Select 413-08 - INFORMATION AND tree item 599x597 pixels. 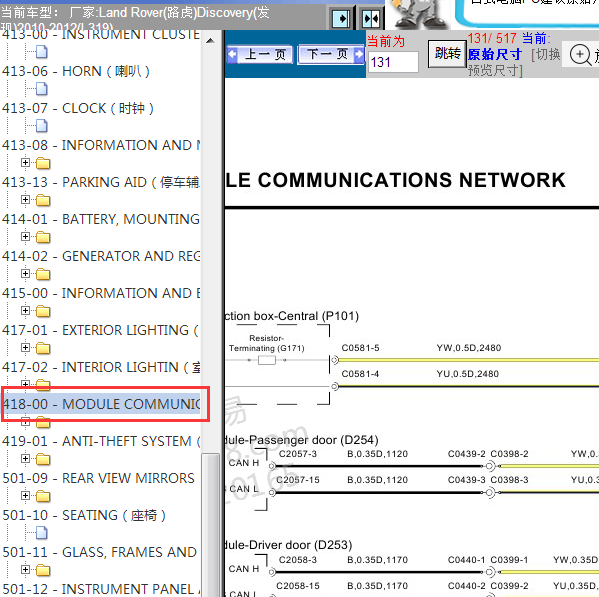click(x=101, y=145)
